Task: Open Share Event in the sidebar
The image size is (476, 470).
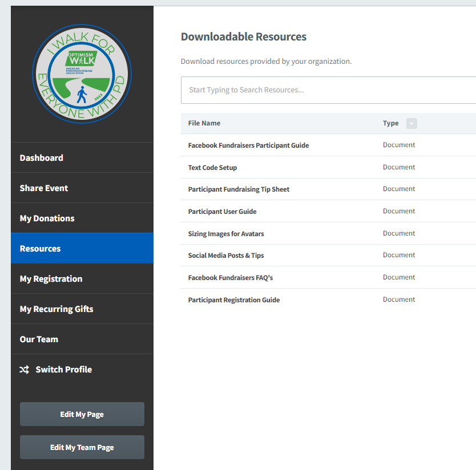Action: [82, 188]
